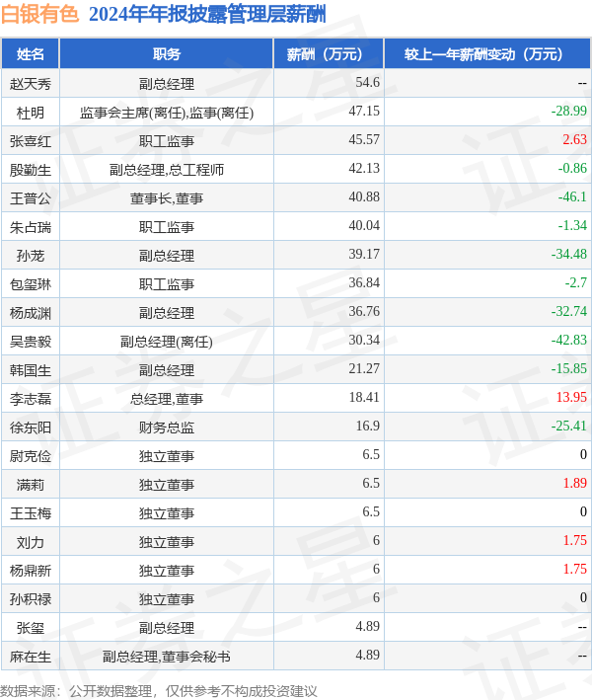Click the salary value 16.9
592x700 pixels.
[368, 426]
